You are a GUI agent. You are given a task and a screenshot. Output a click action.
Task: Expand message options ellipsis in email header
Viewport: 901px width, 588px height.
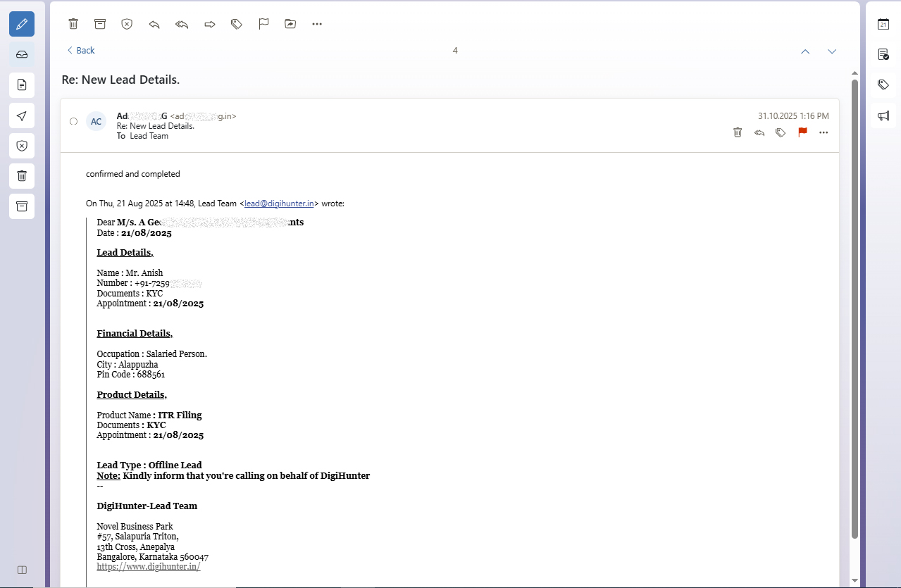pyautogui.click(x=824, y=132)
